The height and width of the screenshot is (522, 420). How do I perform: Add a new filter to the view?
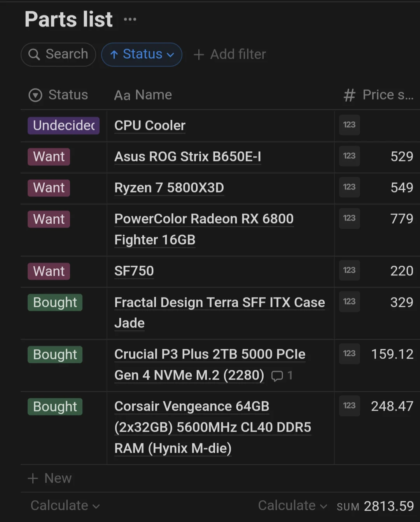[x=229, y=54]
